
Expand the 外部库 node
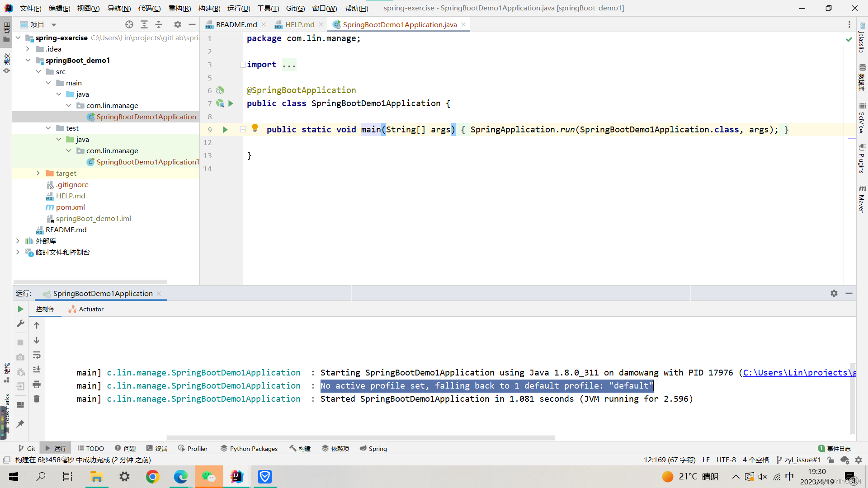coord(18,241)
